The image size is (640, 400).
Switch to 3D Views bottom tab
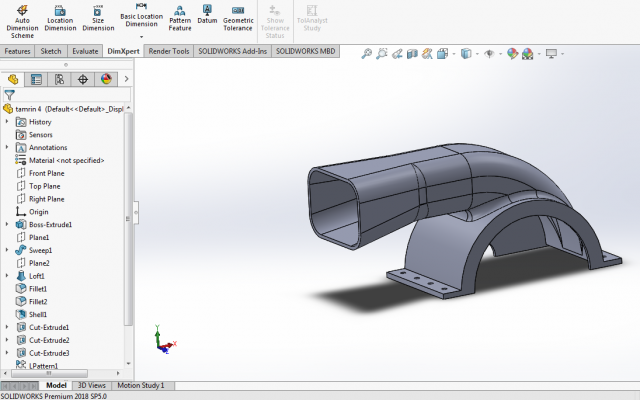(91, 385)
